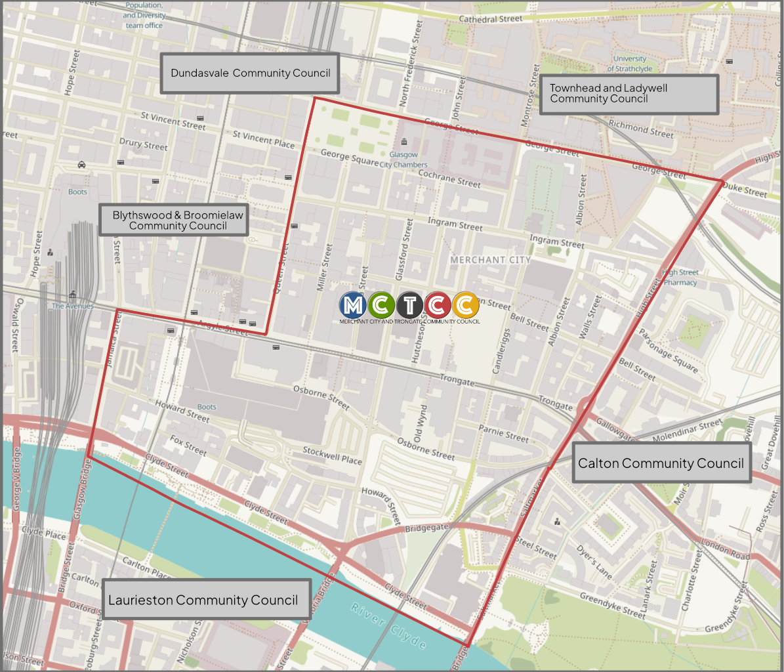Viewport: 784px width, 672px height.
Task: Click the George Square place label
Action: (x=349, y=157)
